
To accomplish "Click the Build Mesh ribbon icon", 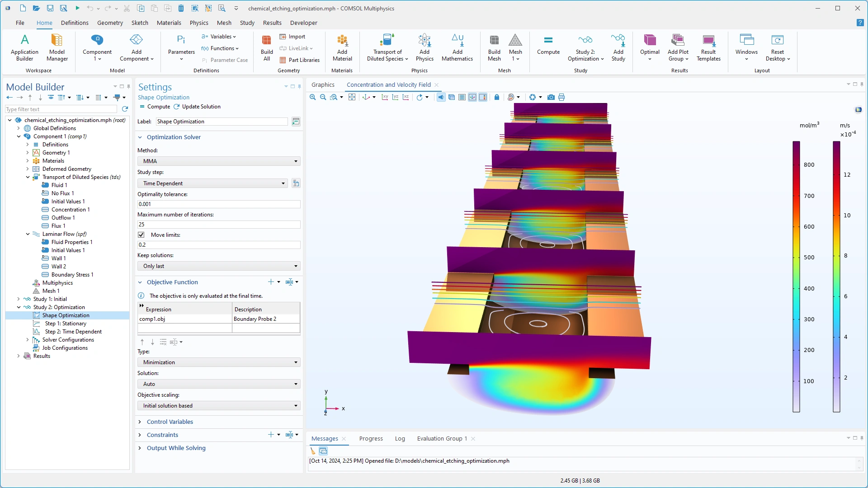I will pyautogui.click(x=494, y=47).
